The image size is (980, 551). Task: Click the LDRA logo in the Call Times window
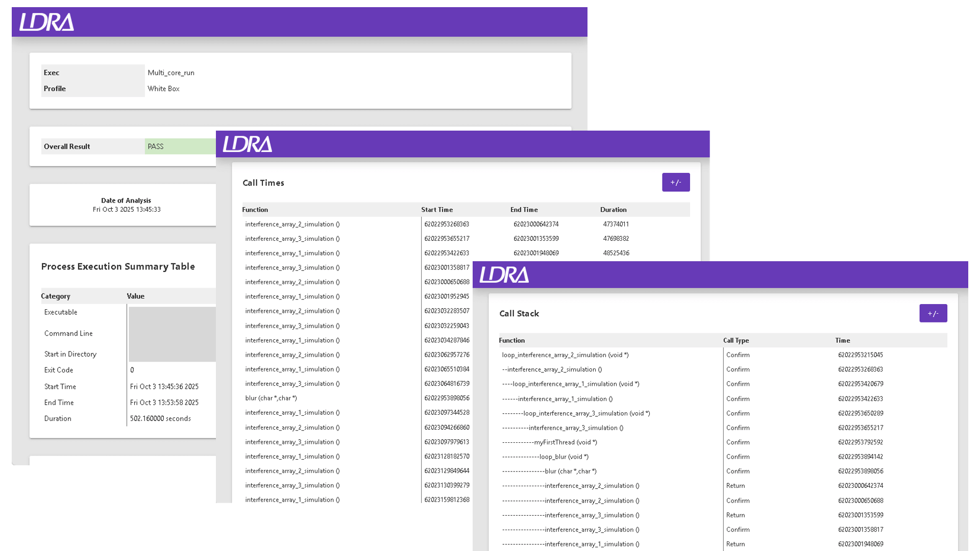click(x=248, y=144)
